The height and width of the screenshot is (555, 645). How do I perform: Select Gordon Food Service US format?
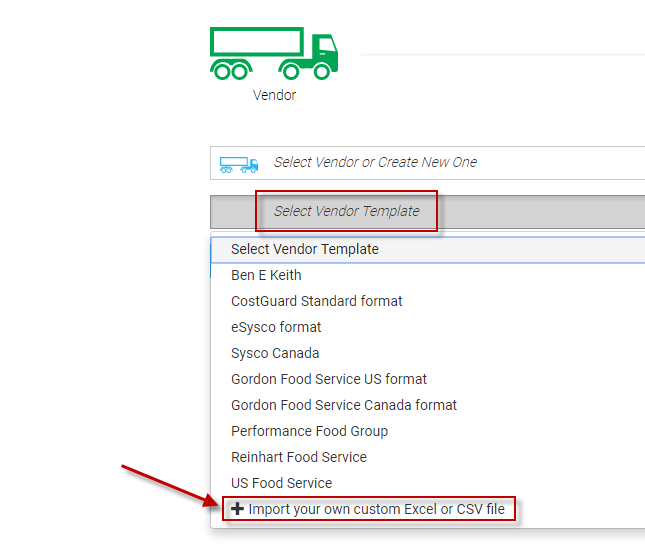(x=329, y=379)
